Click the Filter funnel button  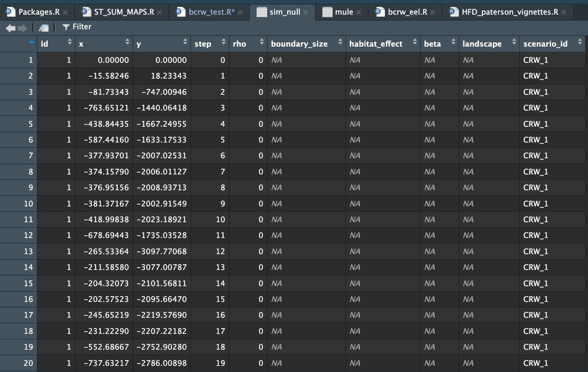tap(77, 27)
